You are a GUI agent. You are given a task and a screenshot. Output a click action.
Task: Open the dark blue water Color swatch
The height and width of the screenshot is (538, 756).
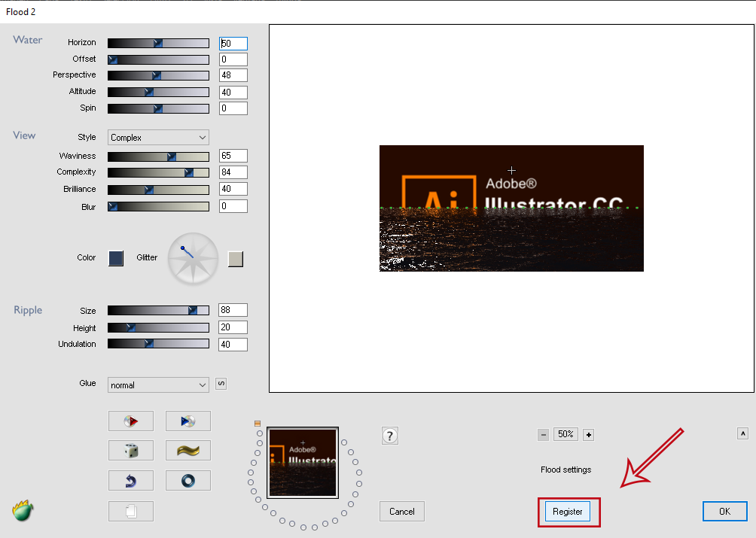(116, 258)
